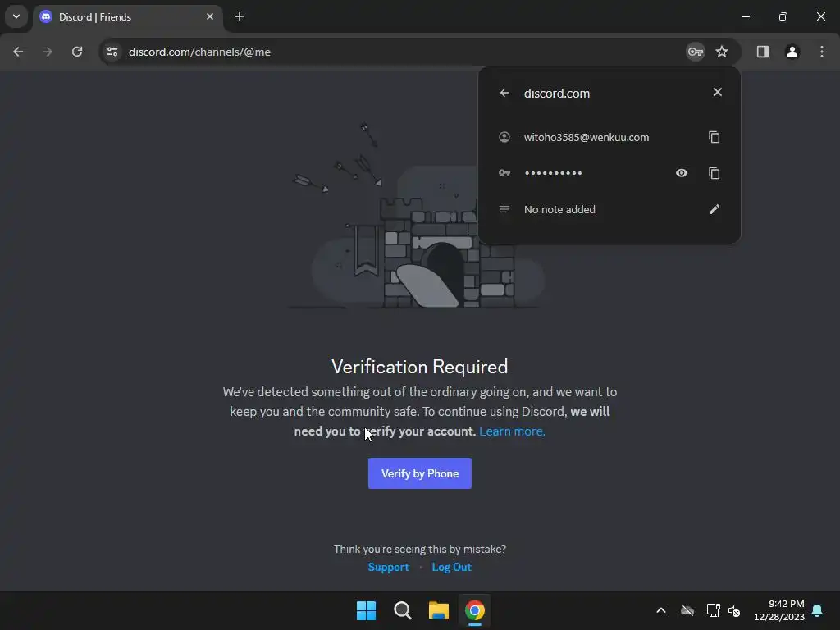Viewport: 840px width, 630px height.
Task: Close the discord.com password popup
Action: coord(717,92)
